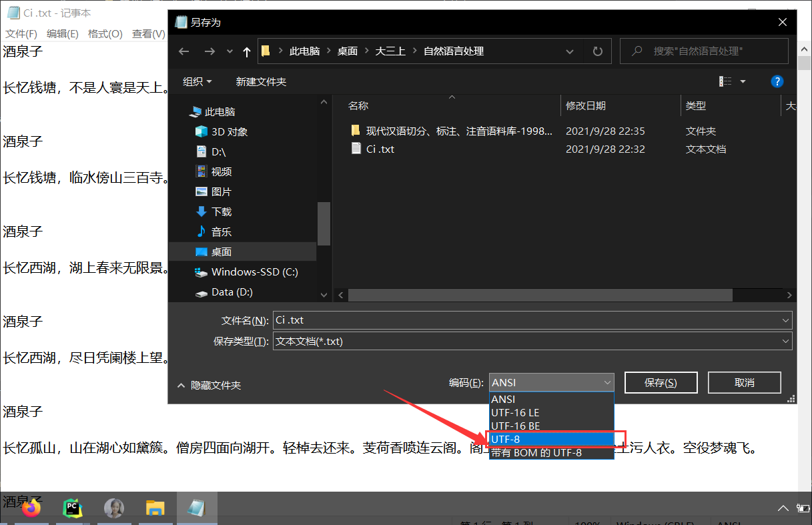Viewport: 812px width, 525px height.
Task: Select the 现代汉语切分 corpus folder
Action: [451, 131]
